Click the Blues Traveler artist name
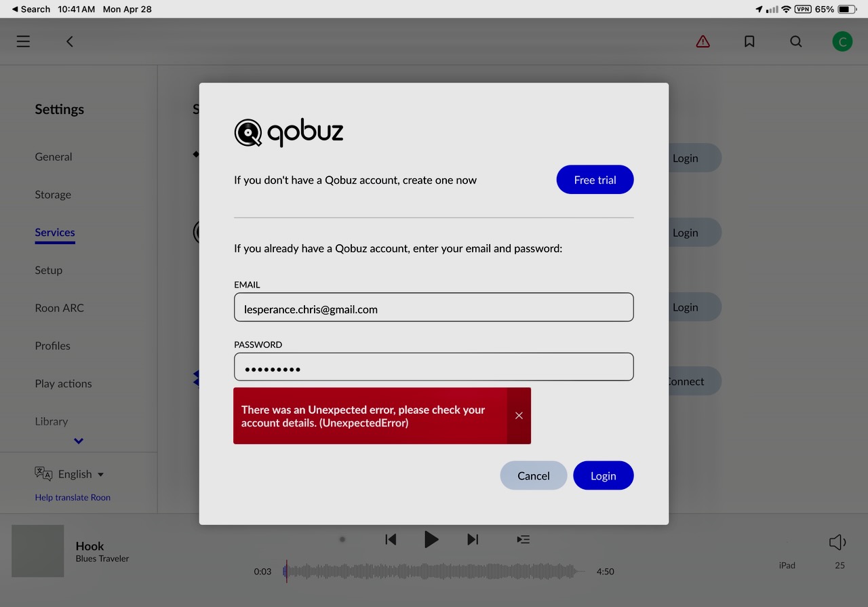The width and height of the screenshot is (868, 607). point(102,559)
